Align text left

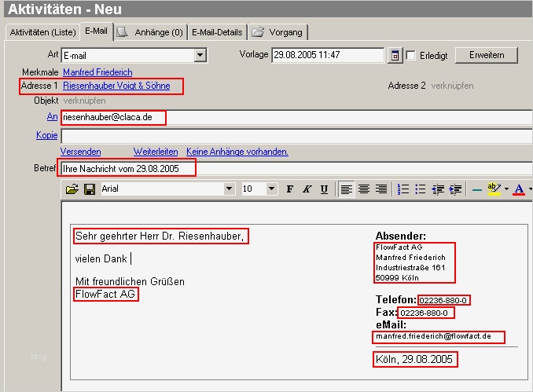click(x=347, y=189)
